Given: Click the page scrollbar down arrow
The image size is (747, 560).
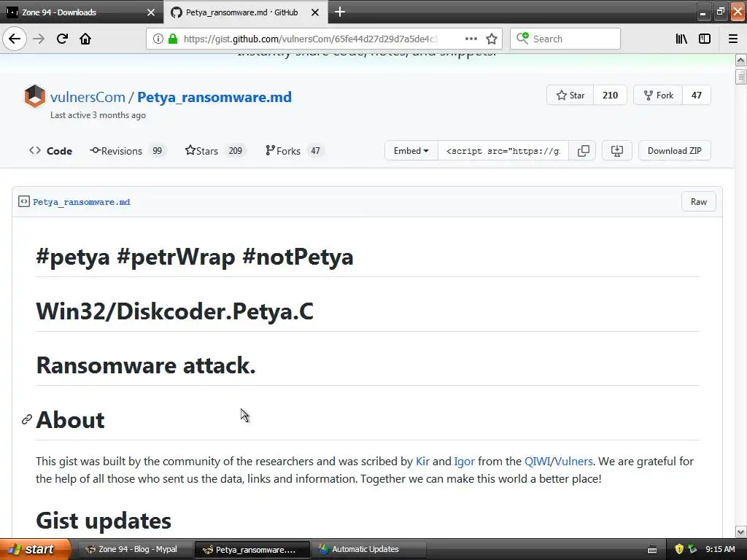Looking at the screenshot, I should coord(741,532).
